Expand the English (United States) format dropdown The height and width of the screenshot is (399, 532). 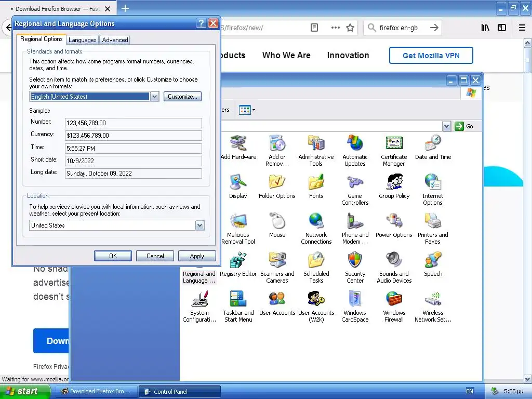[154, 96]
